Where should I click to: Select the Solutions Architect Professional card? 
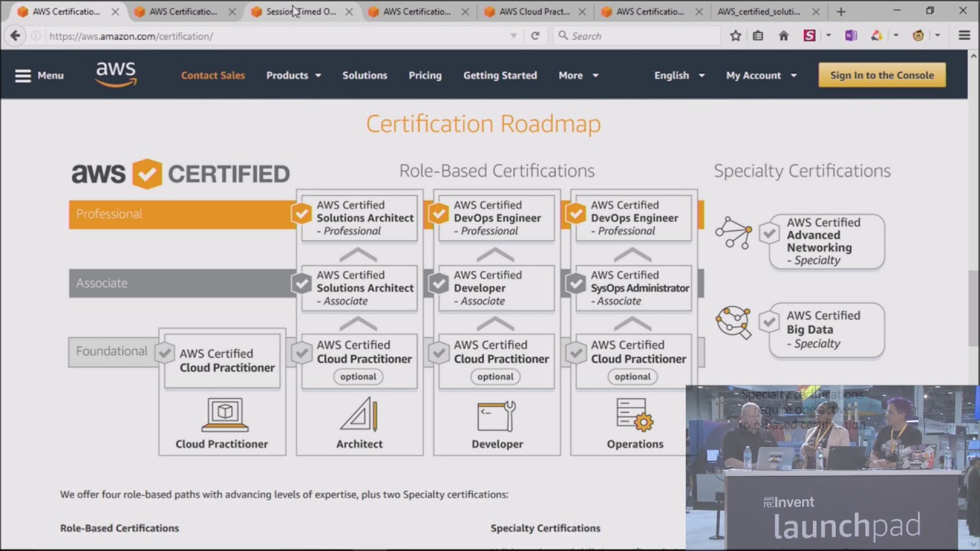(x=359, y=218)
